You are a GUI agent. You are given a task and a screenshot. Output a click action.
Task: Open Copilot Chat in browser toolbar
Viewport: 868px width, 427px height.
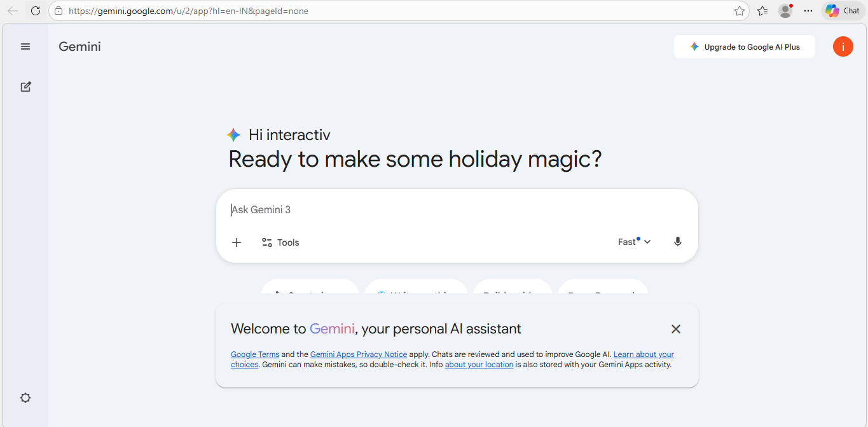[x=843, y=11]
